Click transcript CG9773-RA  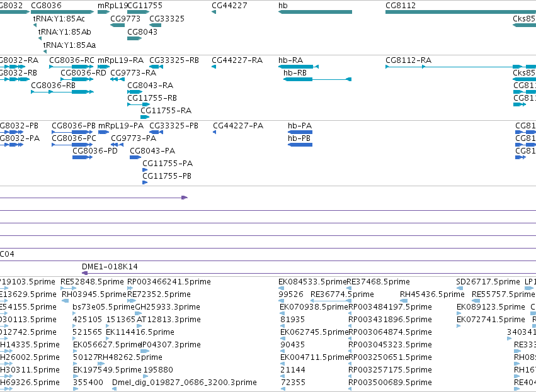tap(134, 73)
